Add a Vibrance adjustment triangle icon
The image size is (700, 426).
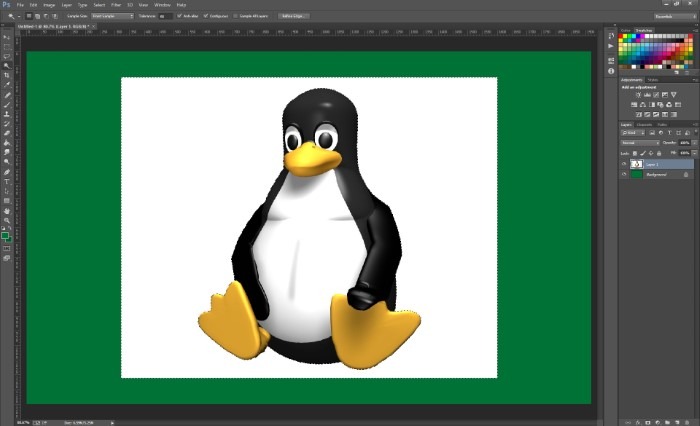coord(674,95)
